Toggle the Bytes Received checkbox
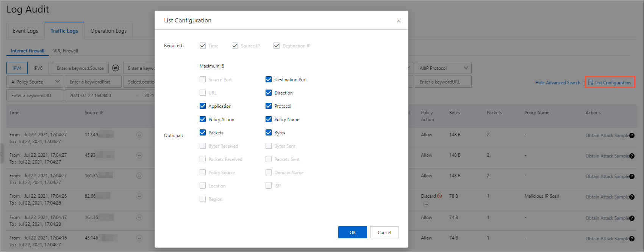644x252 pixels. 203,146
